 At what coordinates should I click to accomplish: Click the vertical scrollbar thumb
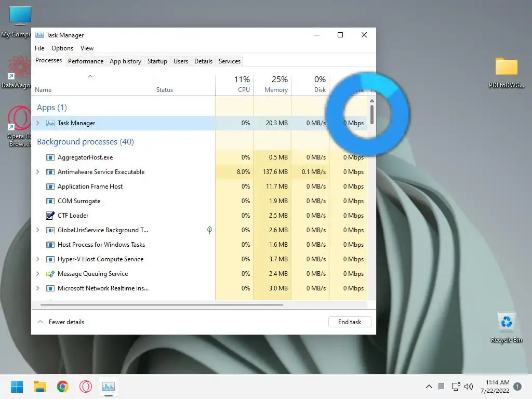[372, 114]
